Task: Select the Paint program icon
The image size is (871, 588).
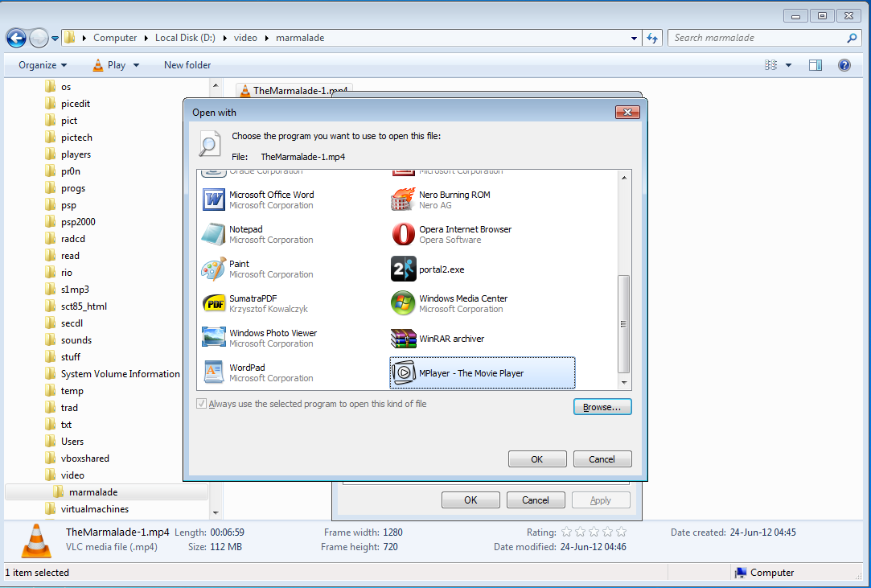Action: click(213, 269)
